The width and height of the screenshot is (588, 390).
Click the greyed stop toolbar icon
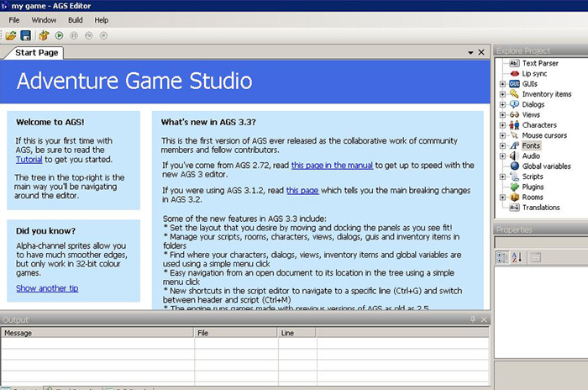(103, 35)
